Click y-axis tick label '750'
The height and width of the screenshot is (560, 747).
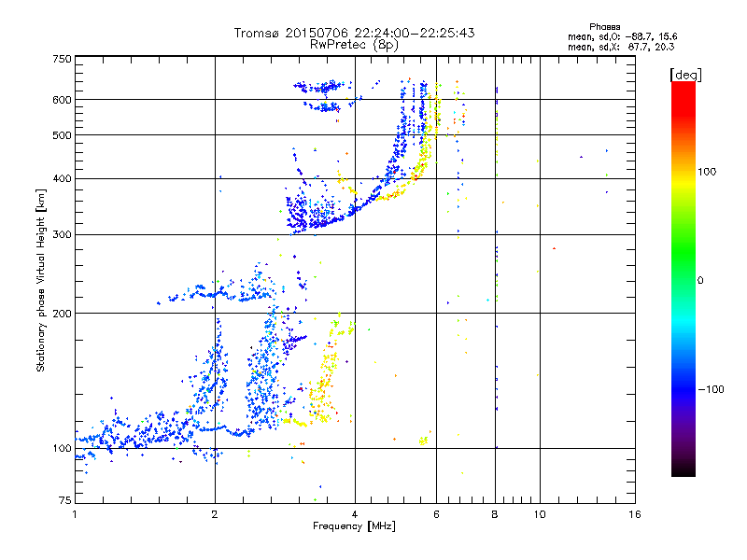tap(63, 59)
